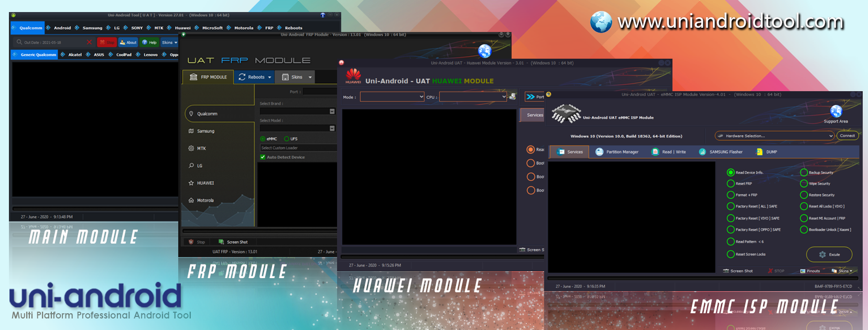868x330 pixels.
Task: Click Help in main module toolbar
Action: [149, 42]
